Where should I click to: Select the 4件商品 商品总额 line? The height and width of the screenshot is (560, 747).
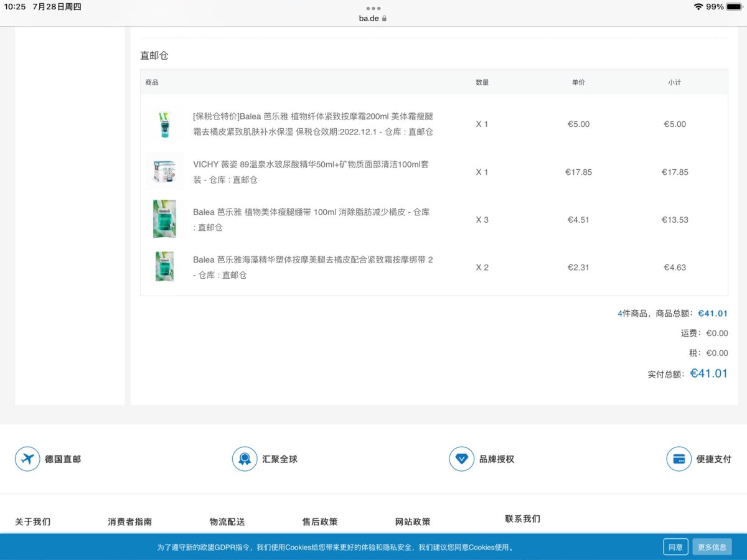(673, 314)
